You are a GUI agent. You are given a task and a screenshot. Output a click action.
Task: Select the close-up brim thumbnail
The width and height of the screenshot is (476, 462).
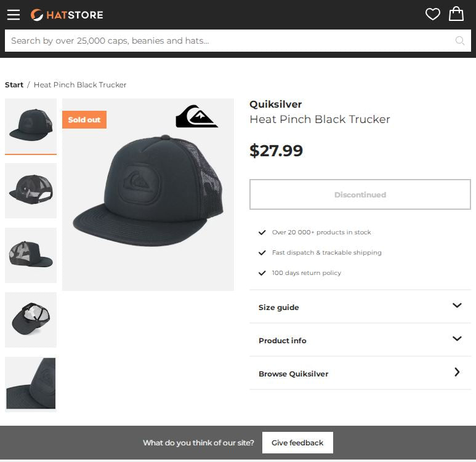coord(31,384)
